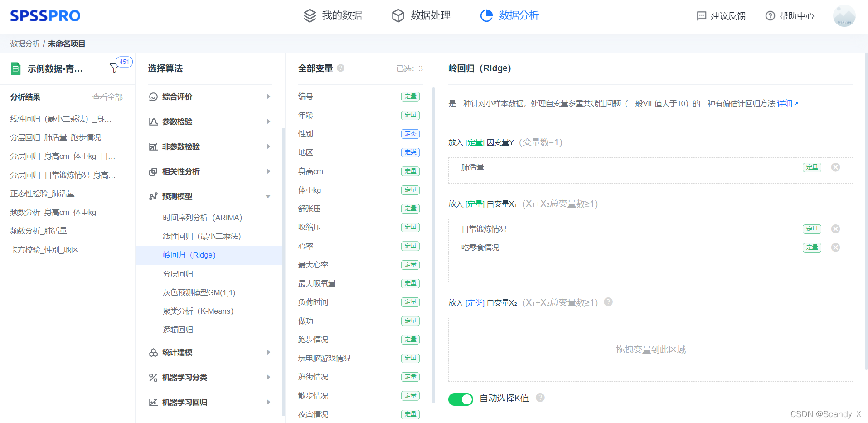This screenshot has width=868, height=423.
Task: Open the user avatar menu
Action: point(844,16)
